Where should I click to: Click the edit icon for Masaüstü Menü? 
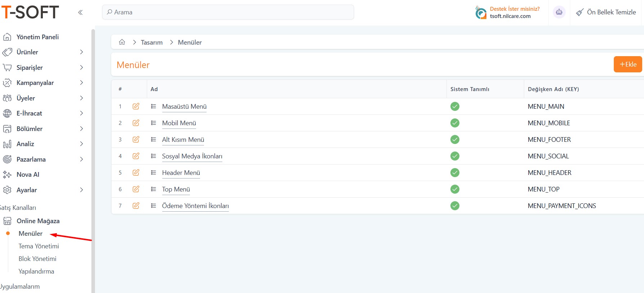tap(136, 106)
